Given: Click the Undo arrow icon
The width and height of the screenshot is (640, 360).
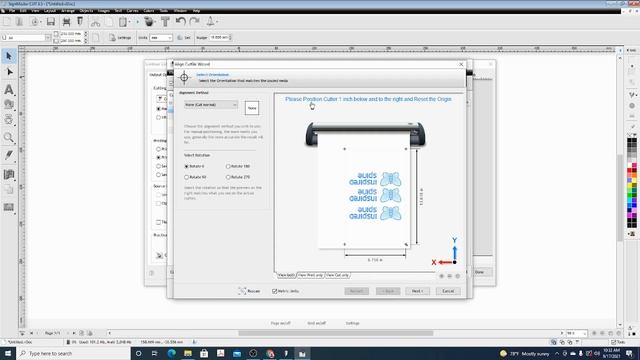Looking at the screenshot, I should pos(181,21).
